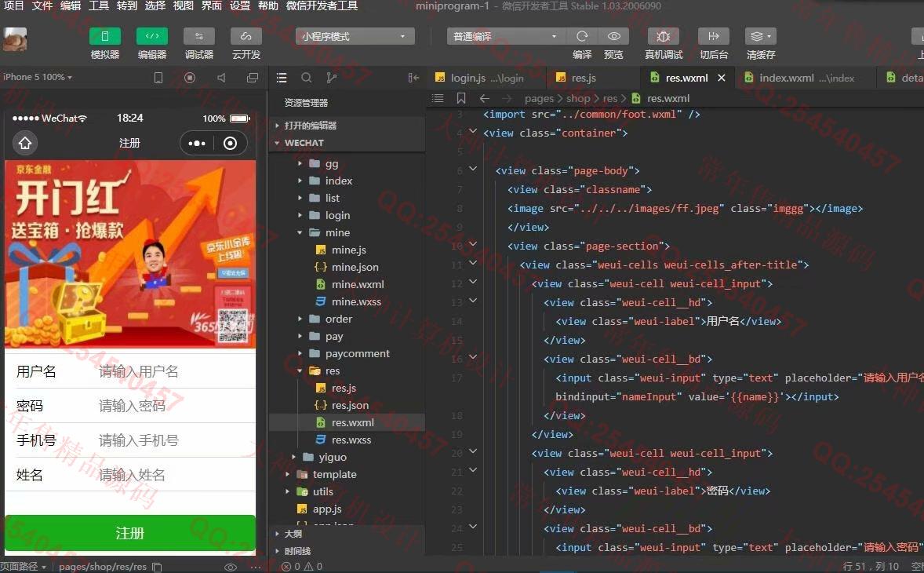Screen dimensions: 924x573
Task: Open the 页面路径 page path dropdown
Action: (23, 567)
